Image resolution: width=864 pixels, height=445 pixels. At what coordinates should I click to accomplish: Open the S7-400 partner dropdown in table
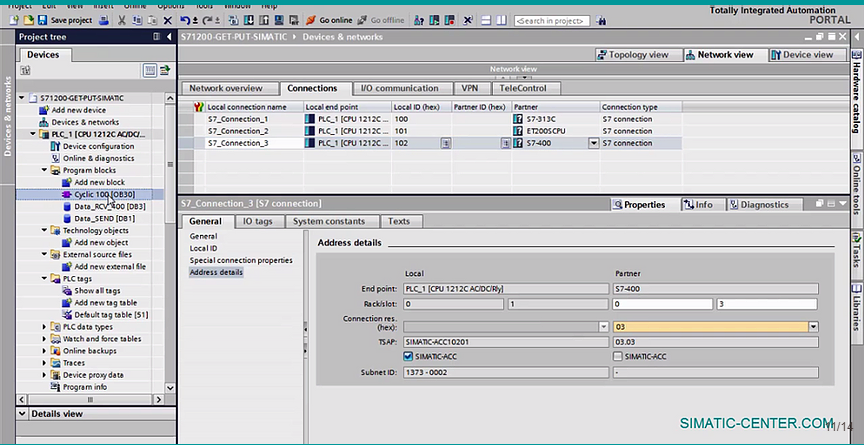point(594,143)
